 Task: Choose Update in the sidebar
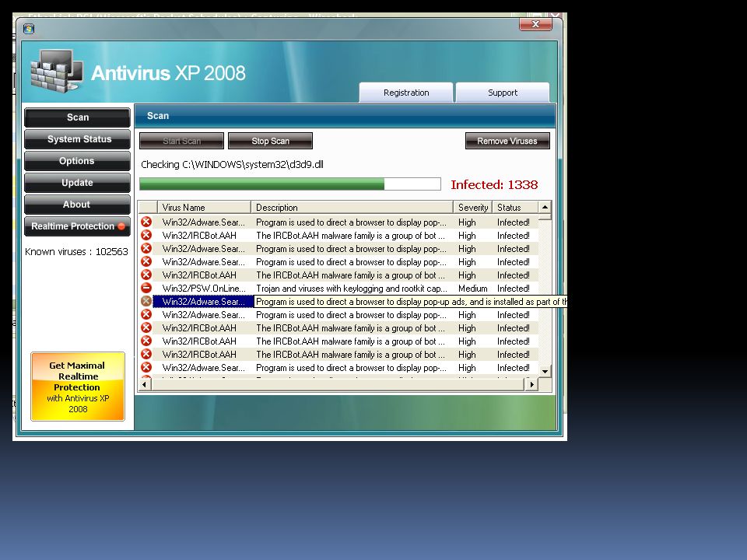(77, 183)
